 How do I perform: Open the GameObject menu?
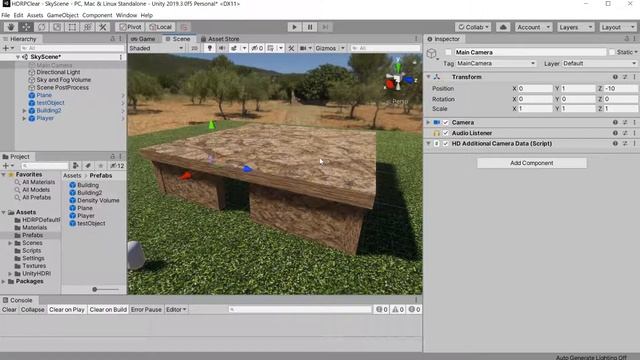[x=62, y=15]
